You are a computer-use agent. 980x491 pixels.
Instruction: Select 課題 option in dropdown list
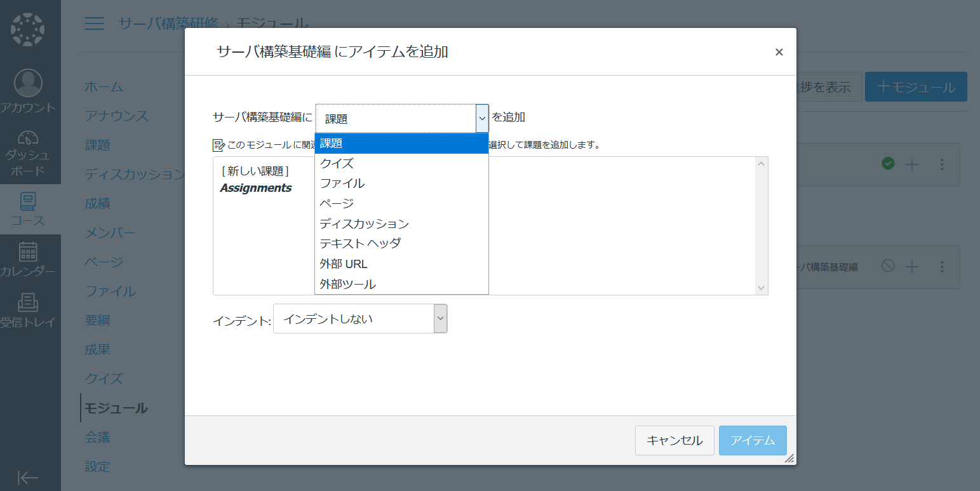401,144
